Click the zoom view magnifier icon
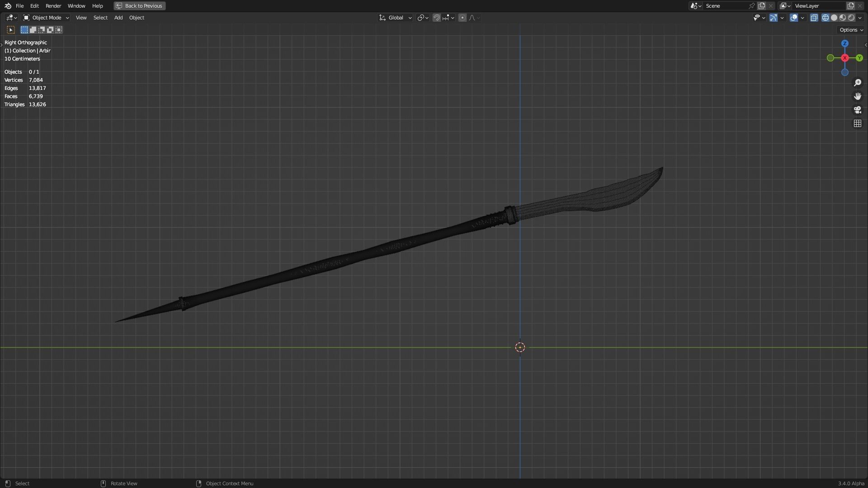 click(857, 83)
